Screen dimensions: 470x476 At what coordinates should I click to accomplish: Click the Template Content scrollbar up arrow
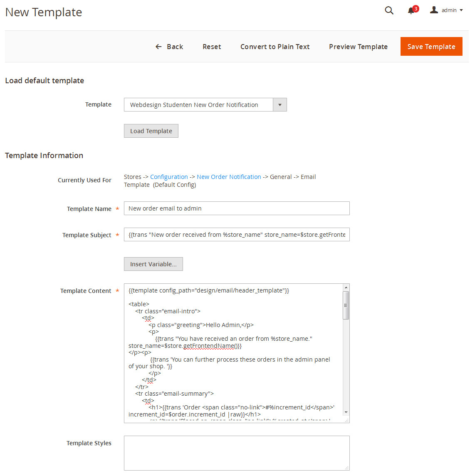pos(346,288)
